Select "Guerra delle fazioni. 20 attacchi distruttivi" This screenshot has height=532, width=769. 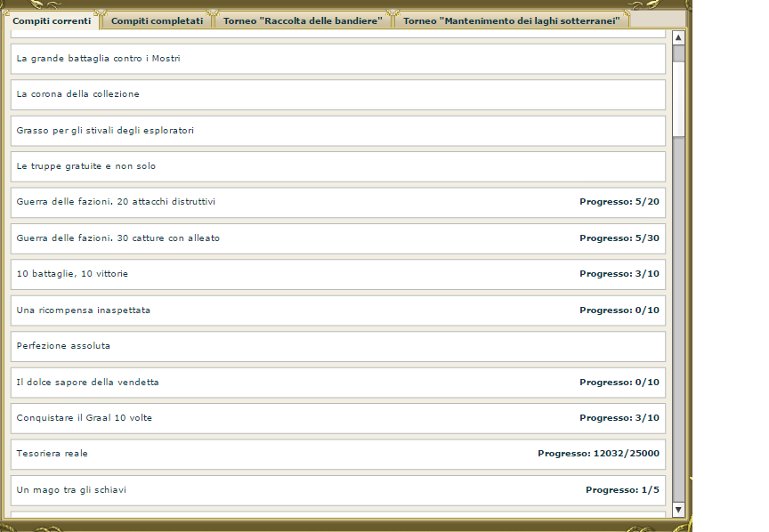[337, 202]
